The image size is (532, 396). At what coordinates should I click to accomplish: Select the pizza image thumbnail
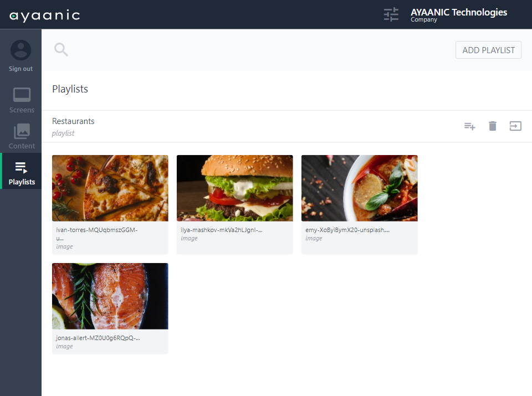click(x=110, y=188)
